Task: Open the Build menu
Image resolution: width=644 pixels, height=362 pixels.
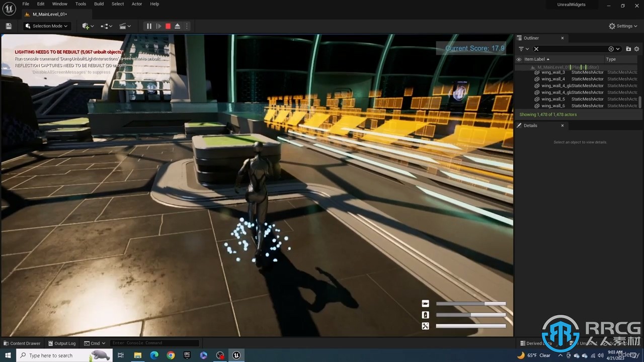Action: pyautogui.click(x=99, y=4)
